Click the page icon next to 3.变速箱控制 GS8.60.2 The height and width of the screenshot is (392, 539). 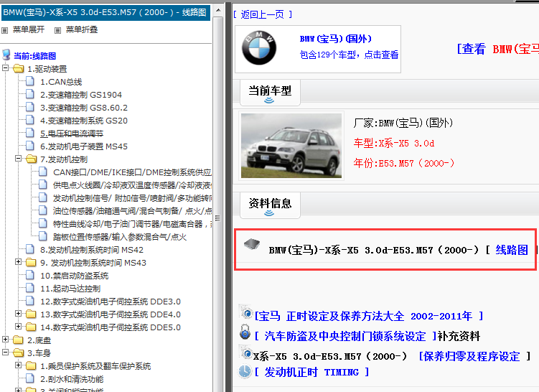coord(30,107)
